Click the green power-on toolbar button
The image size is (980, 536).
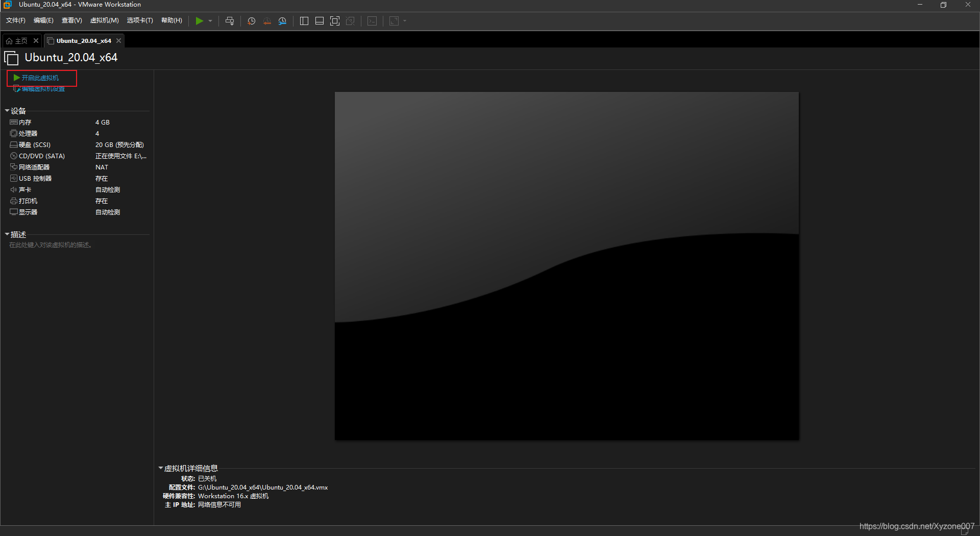(200, 21)
